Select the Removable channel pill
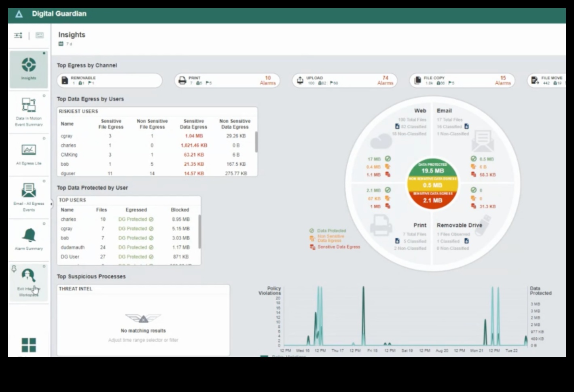Screen dimensions: 574x392 (x=110, y=80)
